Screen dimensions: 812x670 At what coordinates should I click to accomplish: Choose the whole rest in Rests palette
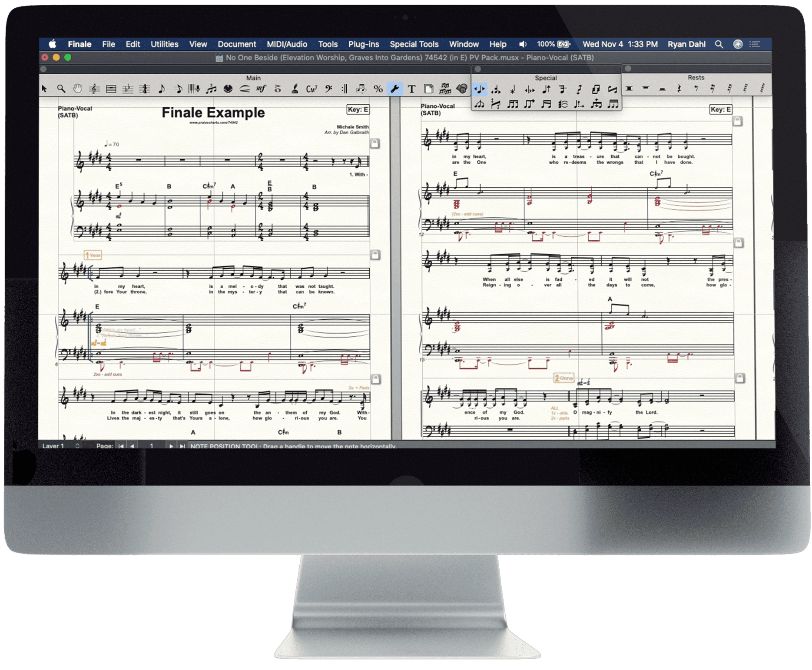(x=646, y=89)
